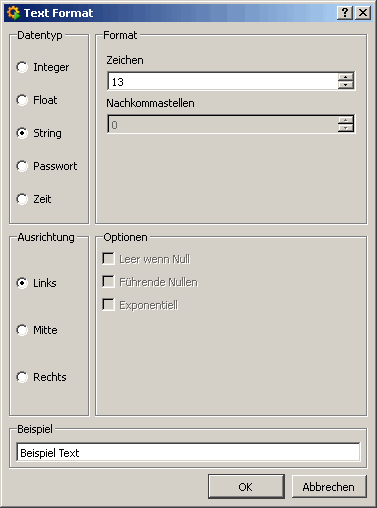Decrease the Zeichen value with down arrow
The image size is (377, 508).
(x=345, y=85)
